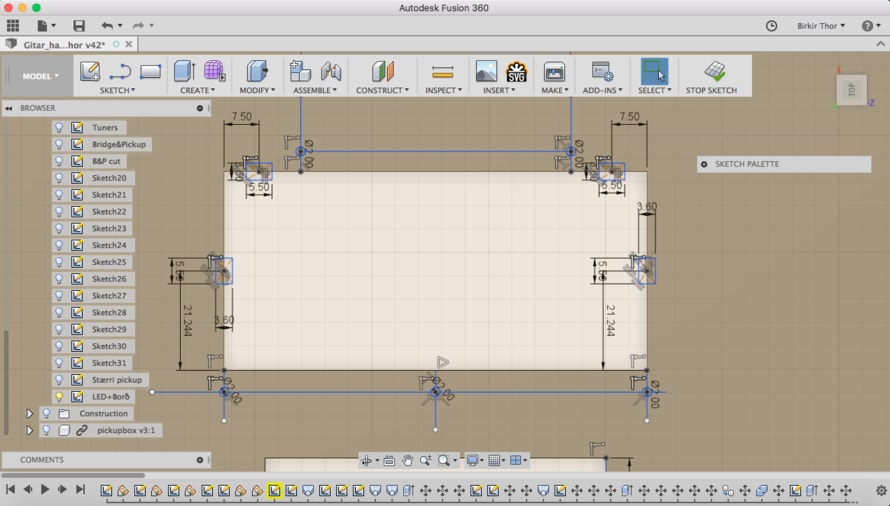The image size is (890, 506).
Task: Select the Rectangle sketch tool
Action: [x=150, y=72]
